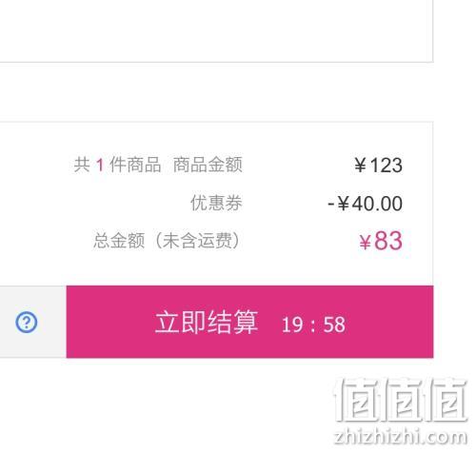Click the 值值值 watermark logo
Screen dimensions: 476x453
point(401,400)
